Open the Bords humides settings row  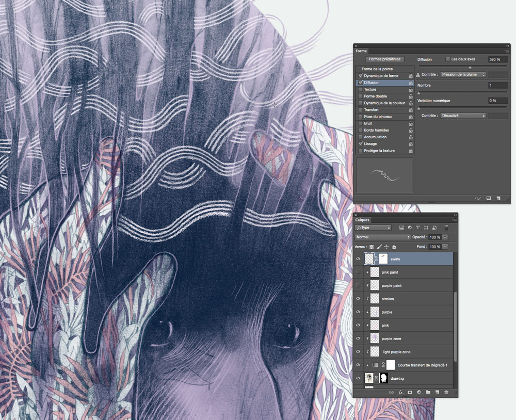pos(384,131)
